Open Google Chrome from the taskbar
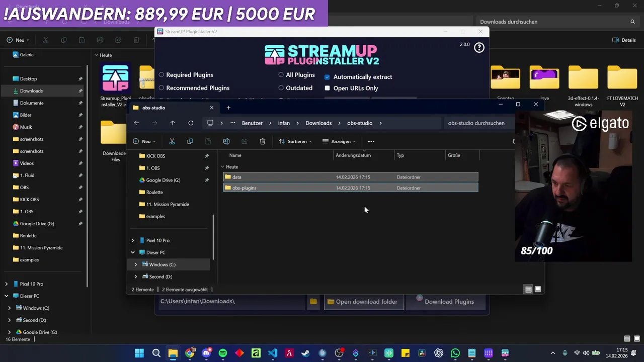The height and width of the screenshot is (362, 644). tap(190, 353)
